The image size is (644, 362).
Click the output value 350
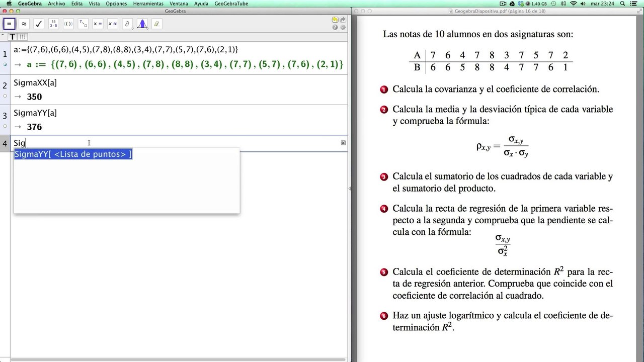[34, 97]
